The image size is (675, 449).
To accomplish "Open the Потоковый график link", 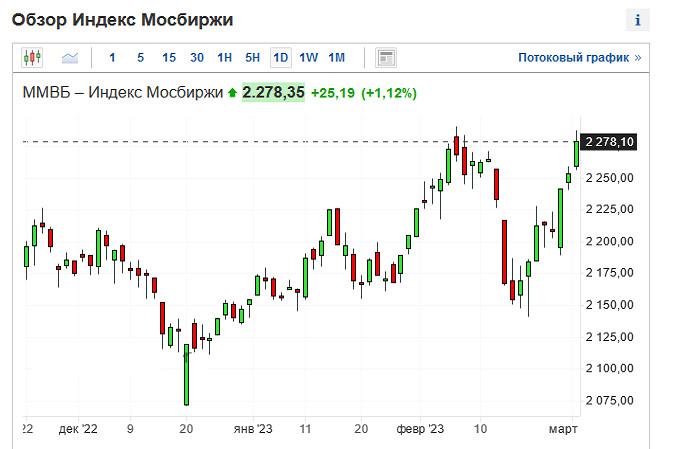I will pos(573,58).
